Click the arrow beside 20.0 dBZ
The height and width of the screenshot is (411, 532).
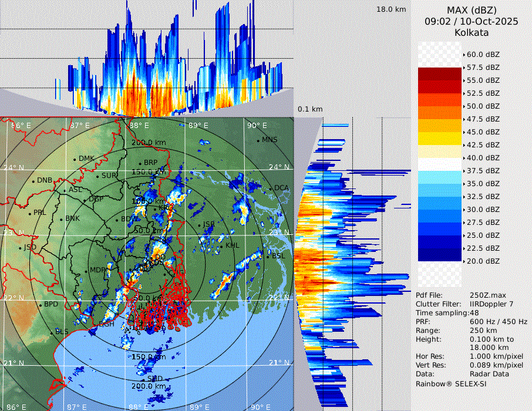(464, 261)
